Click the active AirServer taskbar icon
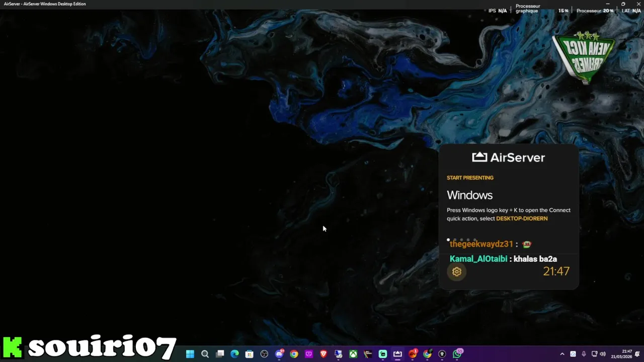 tap(397, 354)
